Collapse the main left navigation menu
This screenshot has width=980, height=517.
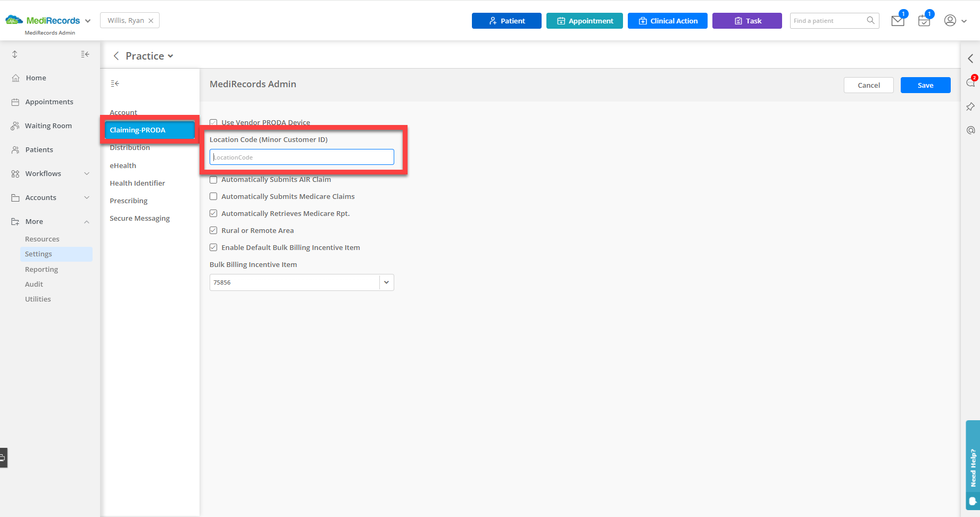(x=85, y=54)
